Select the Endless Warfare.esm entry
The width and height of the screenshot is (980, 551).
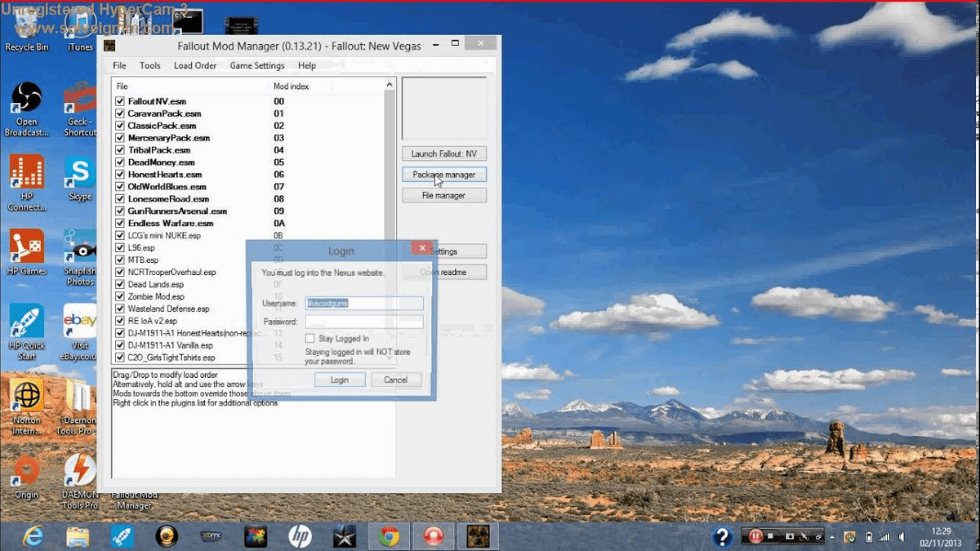click(249, 224)
